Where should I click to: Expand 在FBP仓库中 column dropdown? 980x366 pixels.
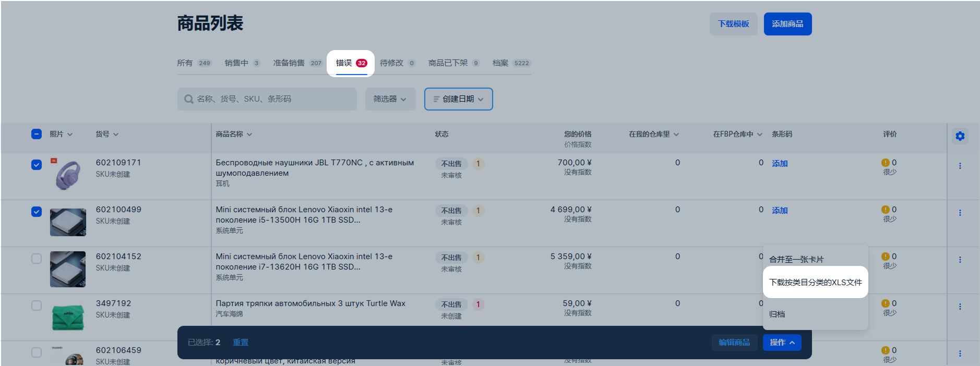760,135
